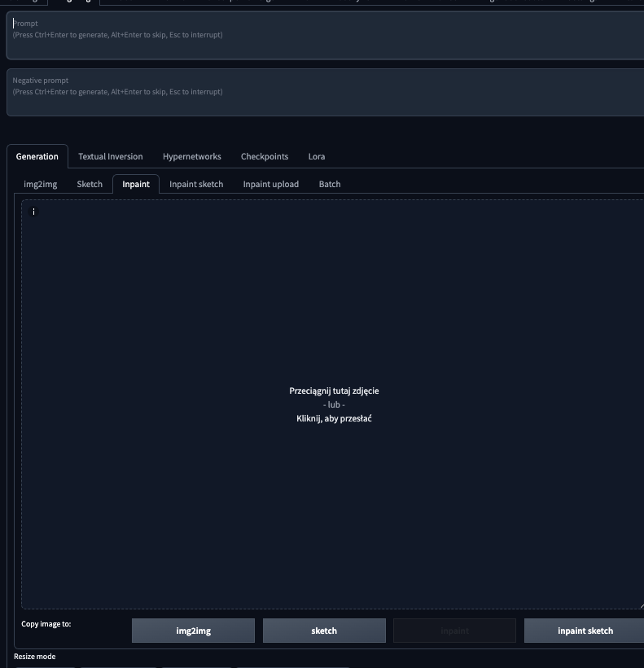Click the greyed-out inpaint copy button
This screenshot has height=668, width=644.
[x=454, y=631]
